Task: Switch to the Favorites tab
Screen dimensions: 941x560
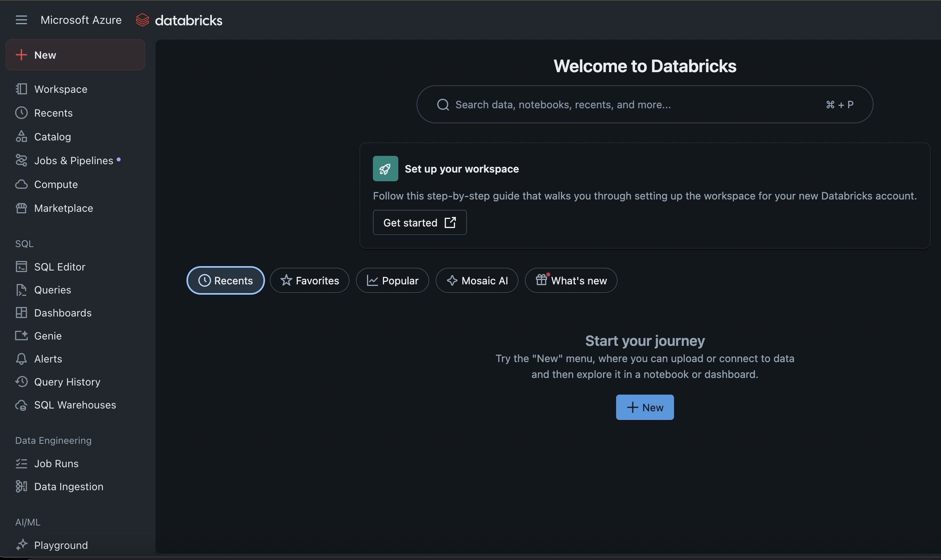Action: point(310,280)
